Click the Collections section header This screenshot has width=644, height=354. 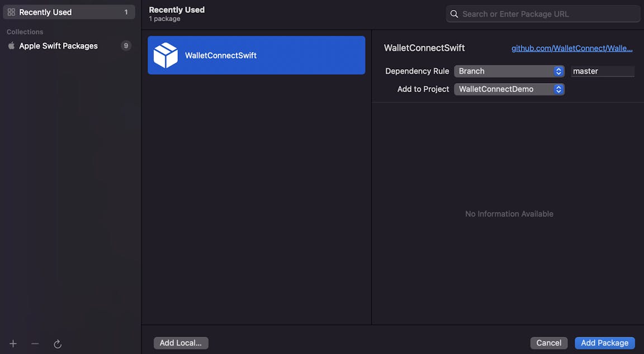pyautogui.click(x=25, y=32)
